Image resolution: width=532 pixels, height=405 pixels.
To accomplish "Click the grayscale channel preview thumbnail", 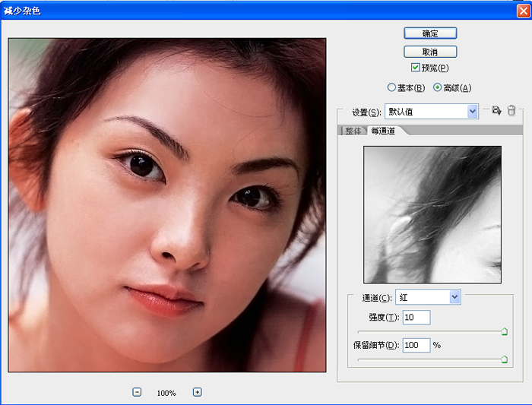I will coord(432,215).
